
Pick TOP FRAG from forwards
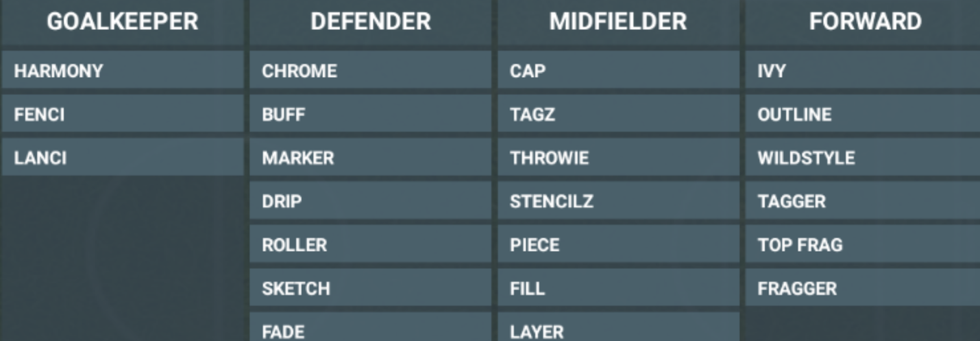point(863,244)
